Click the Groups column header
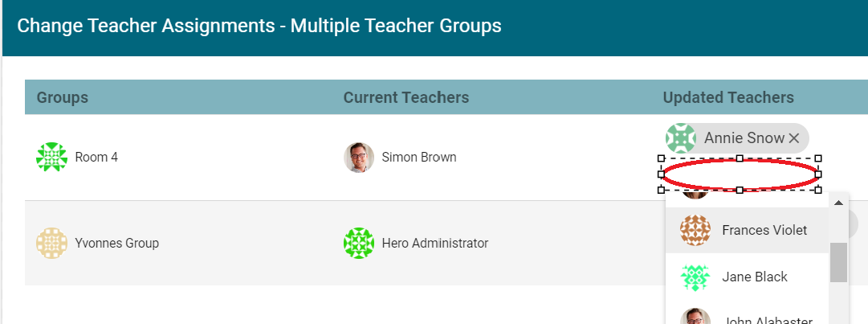The height and width of the screenshot is (324, 868). [x=63, y=97]
